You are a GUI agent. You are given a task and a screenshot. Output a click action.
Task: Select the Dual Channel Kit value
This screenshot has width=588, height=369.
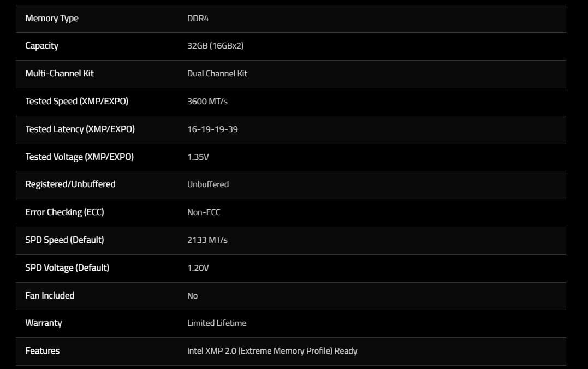click(217, 74)
